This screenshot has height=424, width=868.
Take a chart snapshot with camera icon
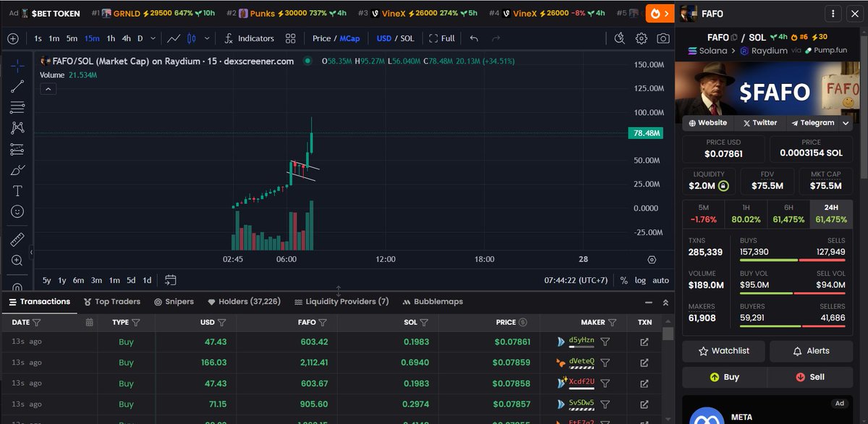[x=663, y=38]
